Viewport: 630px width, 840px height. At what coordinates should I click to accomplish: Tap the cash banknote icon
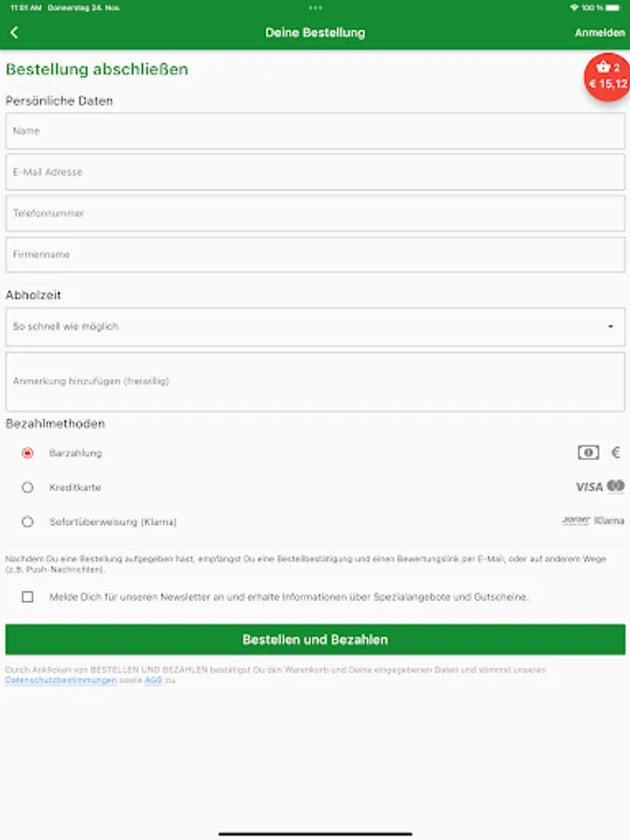tap(588, 453)
